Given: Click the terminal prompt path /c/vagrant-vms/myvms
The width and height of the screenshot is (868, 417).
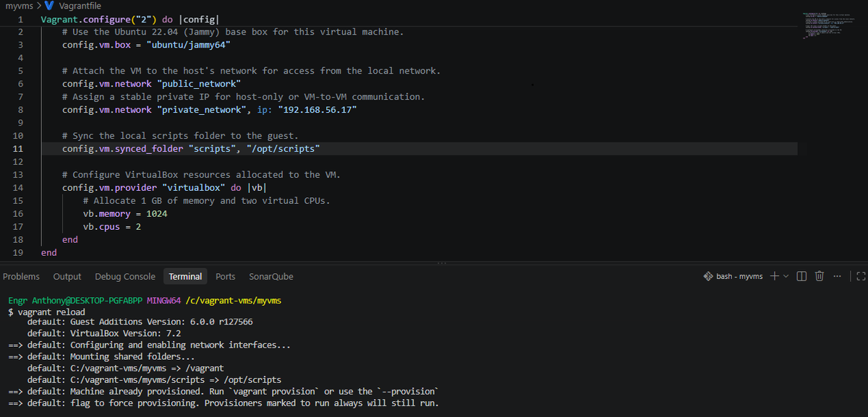Looking at the screenshot, I should pos(233,300).
